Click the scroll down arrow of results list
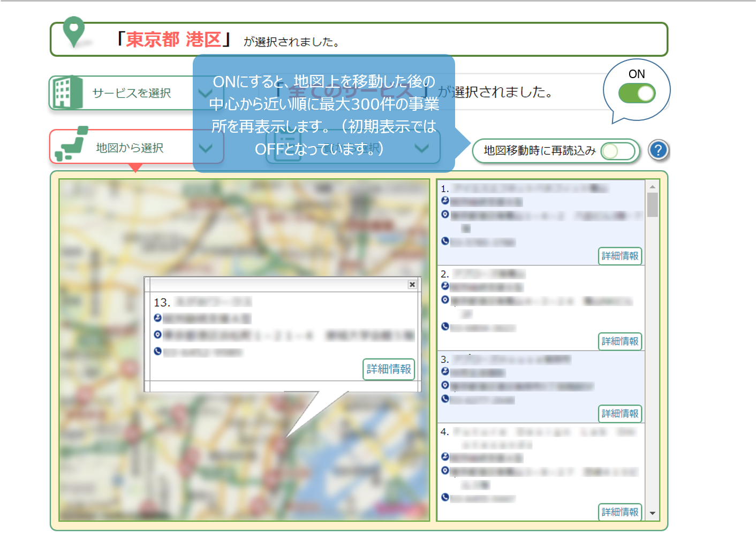 (x=652, y=513)
